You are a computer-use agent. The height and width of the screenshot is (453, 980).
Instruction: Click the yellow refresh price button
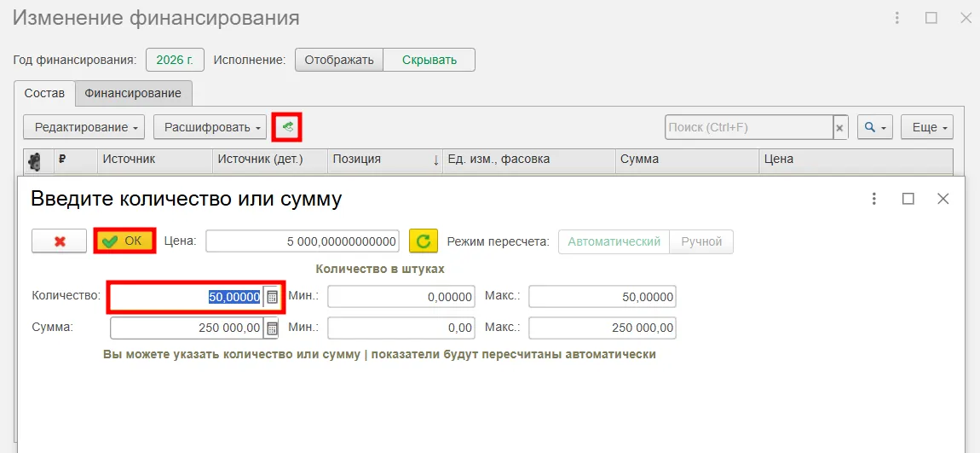424,241
